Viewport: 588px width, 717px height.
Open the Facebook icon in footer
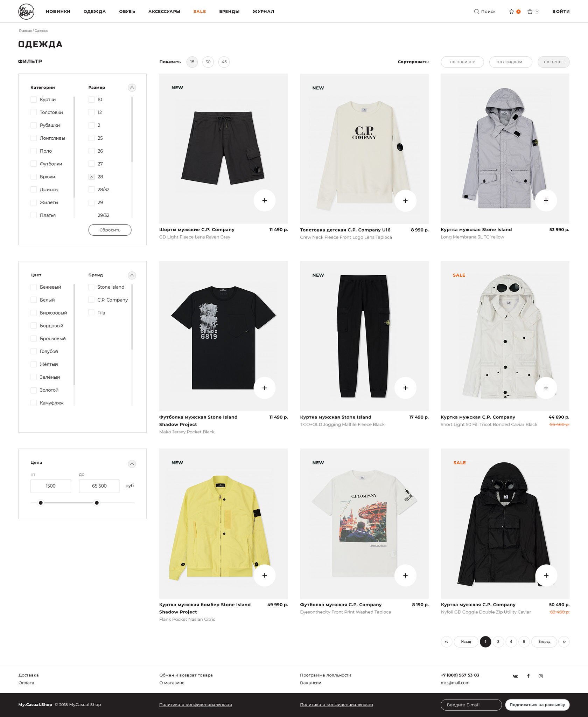tap(528, 676)
